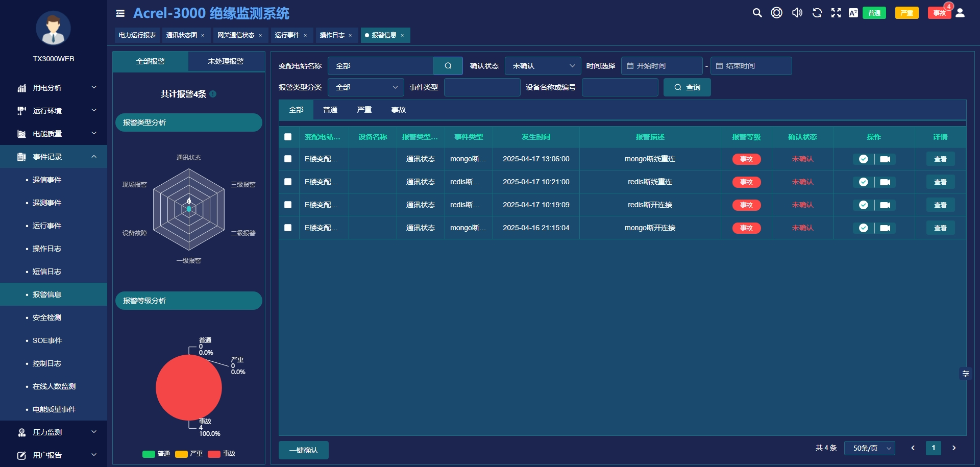Open video camera icon for redis断线重连 row

click(x=885, y=182)
